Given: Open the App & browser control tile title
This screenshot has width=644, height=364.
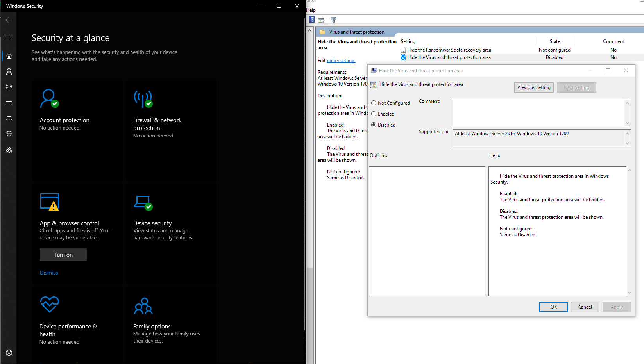Looking at the screenshot, I should coord(69,223).
